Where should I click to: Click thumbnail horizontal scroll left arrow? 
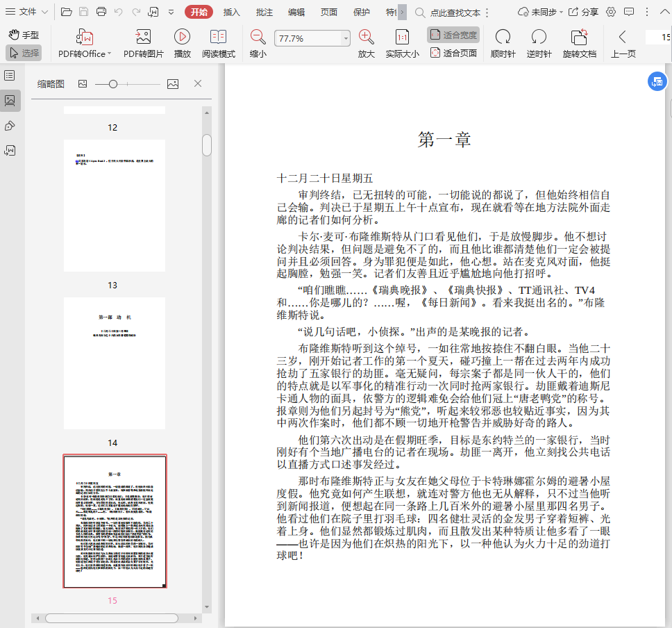tap(37, 618)
